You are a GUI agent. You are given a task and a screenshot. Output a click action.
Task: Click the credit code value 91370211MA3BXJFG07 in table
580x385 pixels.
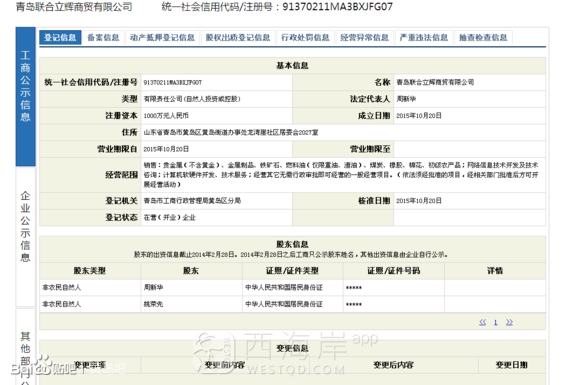[173, 82]
